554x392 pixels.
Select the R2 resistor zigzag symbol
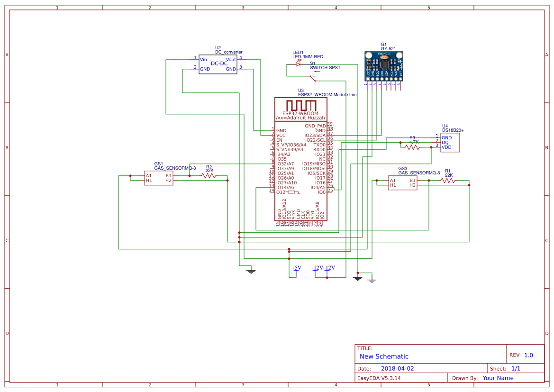[209, 176]
